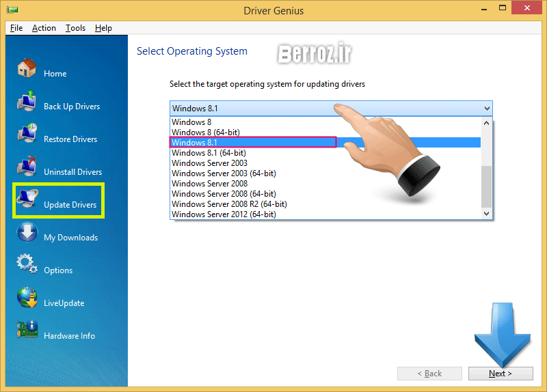Click the disabled Back button

[429, 374]
